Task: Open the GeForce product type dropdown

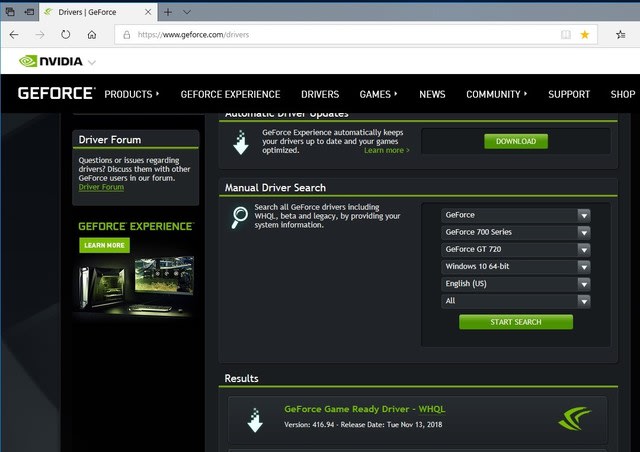Action: click(x=516, y=215)
